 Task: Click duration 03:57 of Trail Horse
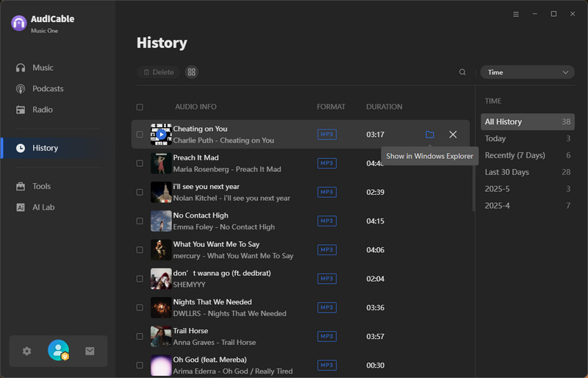(x=375, y=336)
